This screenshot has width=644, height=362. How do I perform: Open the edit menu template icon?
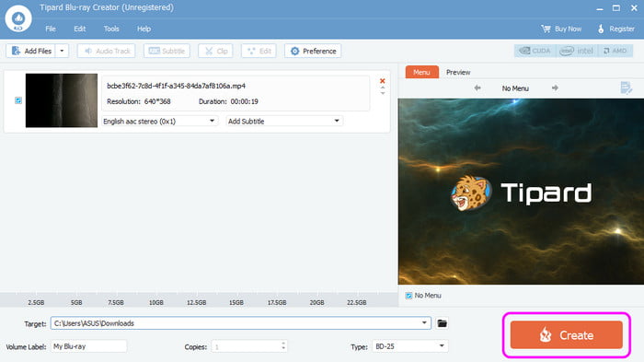(626, 88)
